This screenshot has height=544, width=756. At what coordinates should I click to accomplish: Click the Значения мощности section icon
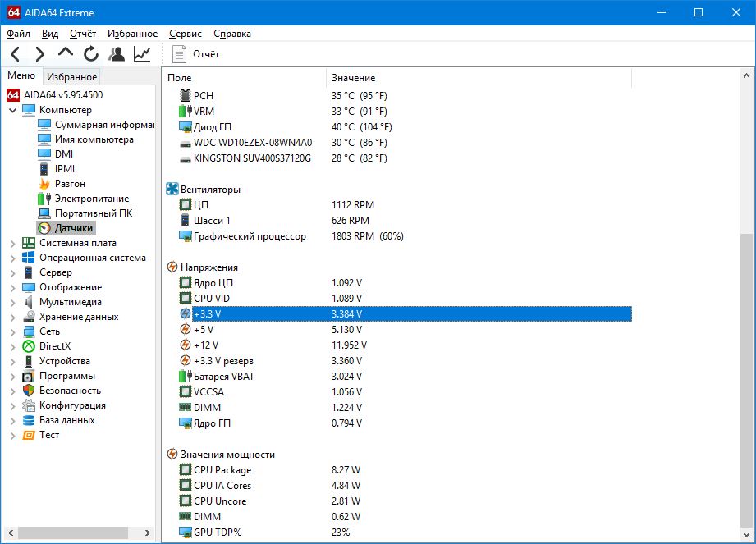(x=172, y=454)
